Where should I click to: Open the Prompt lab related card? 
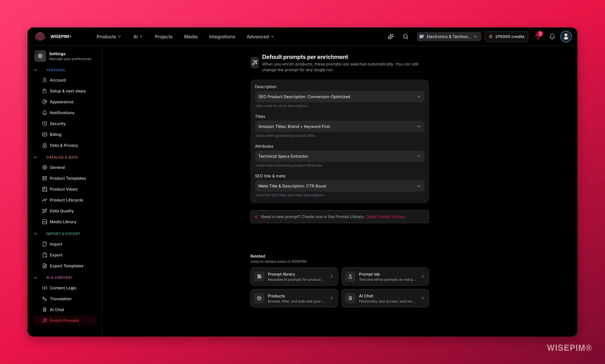coord(385,276)
